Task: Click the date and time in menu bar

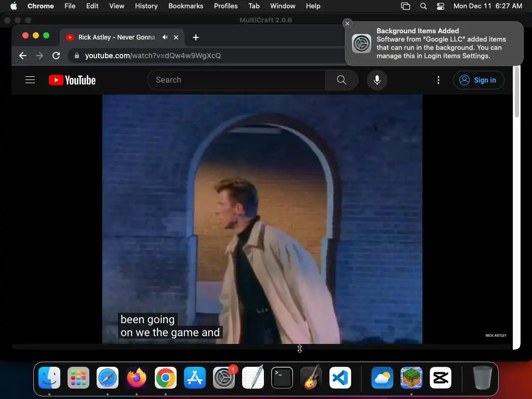Action: [x=488, y=6]
